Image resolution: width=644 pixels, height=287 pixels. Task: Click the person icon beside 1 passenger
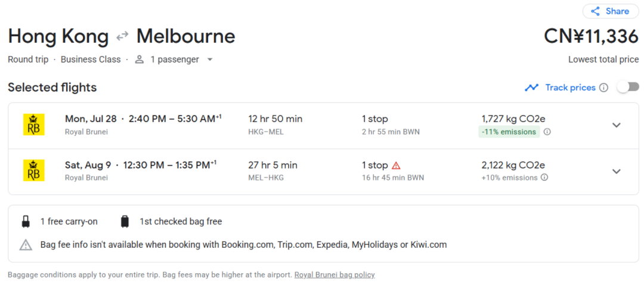tap(140, 60)
